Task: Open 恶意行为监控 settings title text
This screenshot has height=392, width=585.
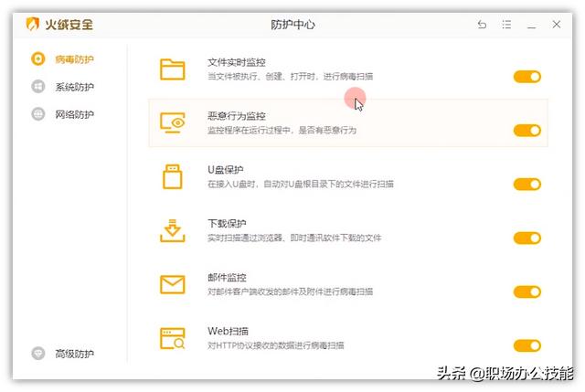Action: tap(236, 116)
